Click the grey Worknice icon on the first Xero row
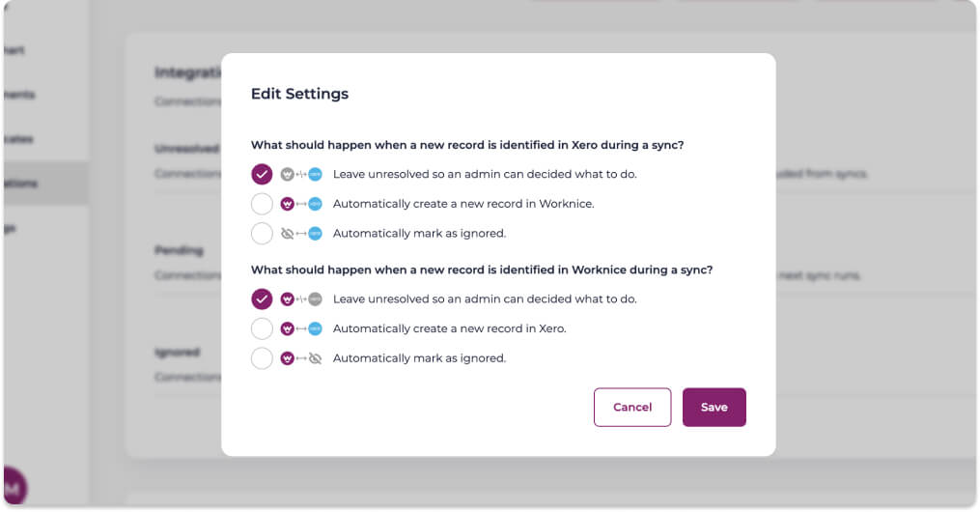This screenshot has width=980, height=512. tap(287, 175)
